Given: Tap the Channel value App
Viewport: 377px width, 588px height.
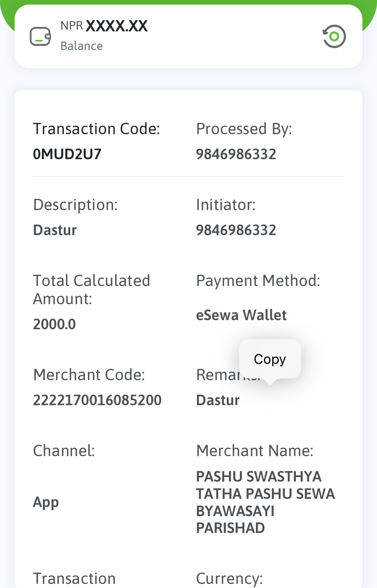Looking at the screenshot, I should point(46,502).
